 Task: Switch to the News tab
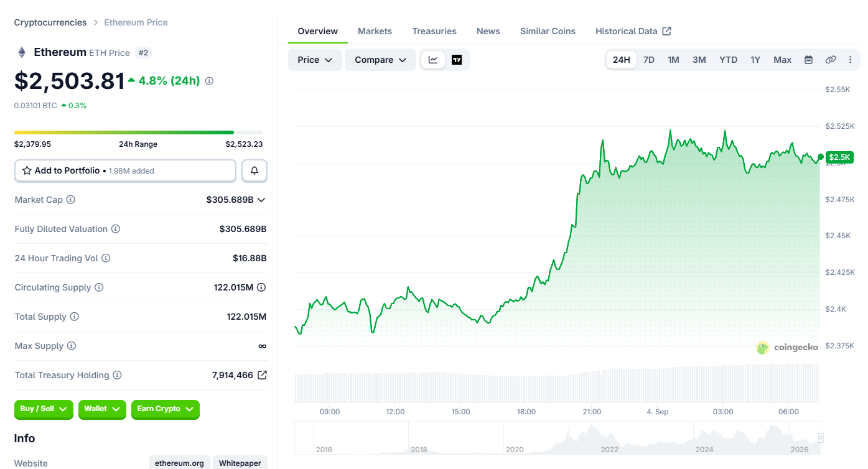coord(488,31)
